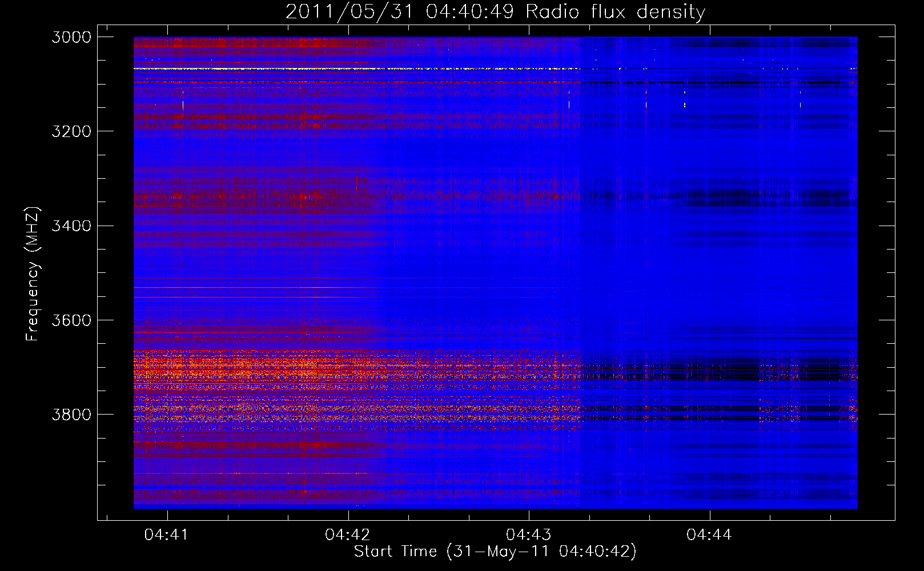Click the 'Start Time (31-May-11 04:40:42)' axis title
This screenshot has width=924, height=571.
495,552
